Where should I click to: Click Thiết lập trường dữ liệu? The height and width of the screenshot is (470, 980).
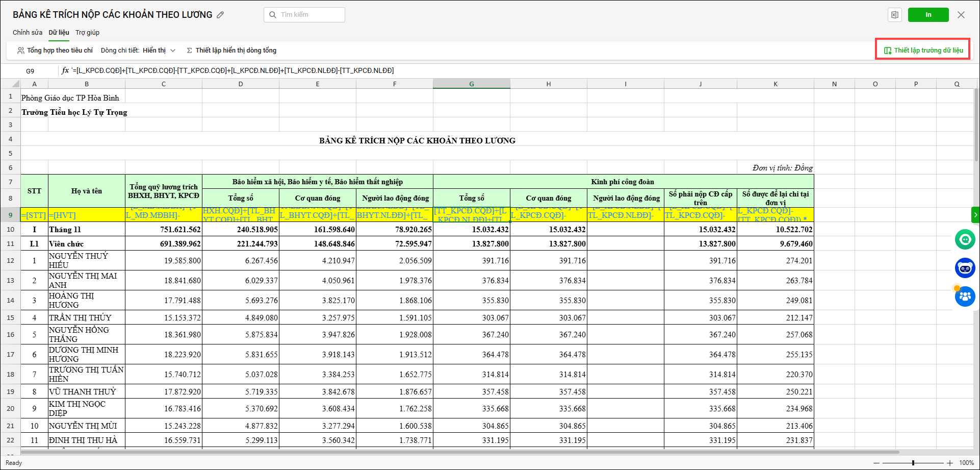click(923, 51)
